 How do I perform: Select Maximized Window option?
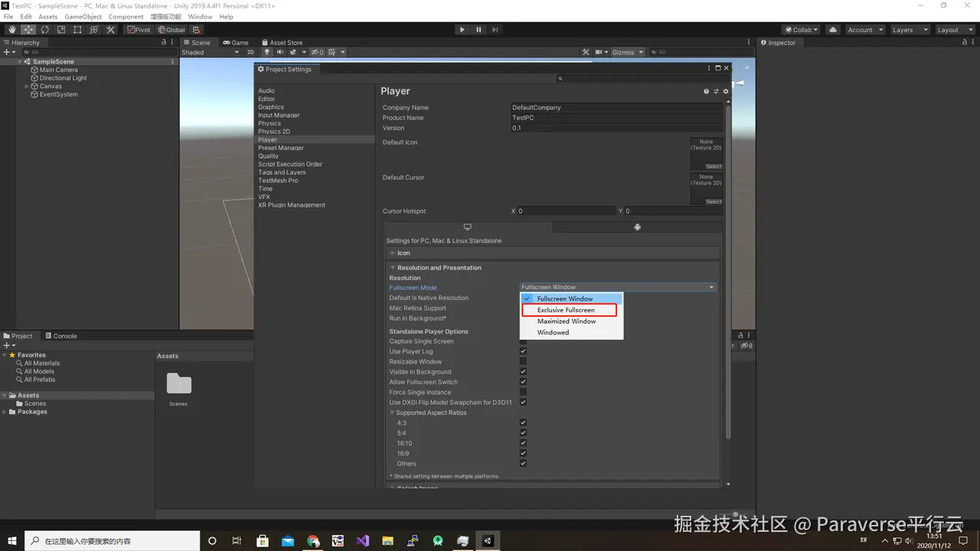tap(572, 321)
